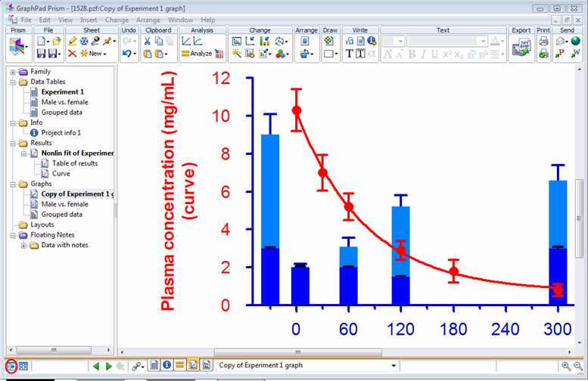Zoom out using magnifier minus icon
The width and height of the screenshot is (588, 381).
pyautogui.click(x=578, y=366)
